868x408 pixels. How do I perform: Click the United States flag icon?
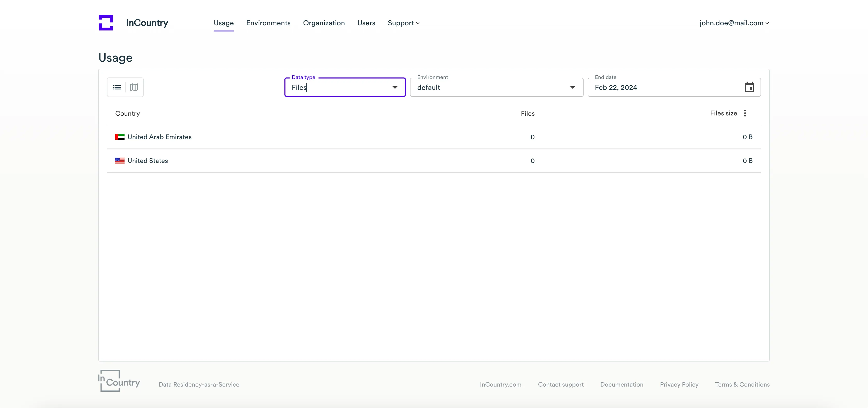(x=120, y=161)
